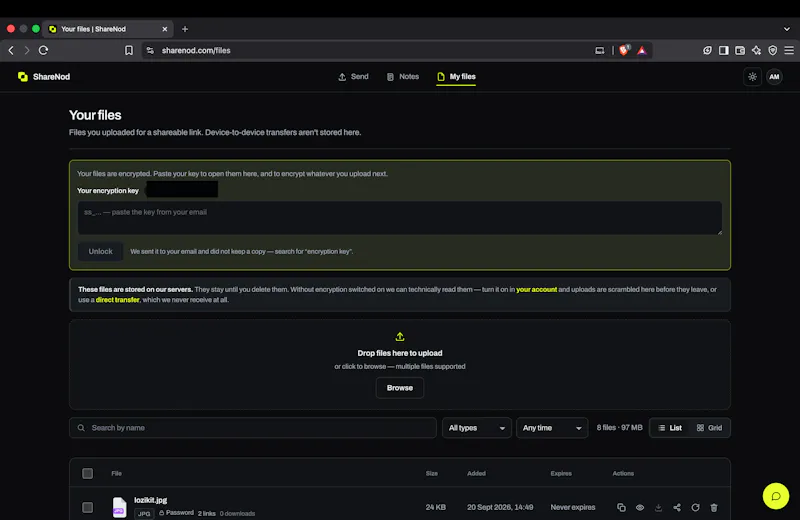Open a new browser tab
This screenshot has height=520, width=800.
tap(185, 29)
